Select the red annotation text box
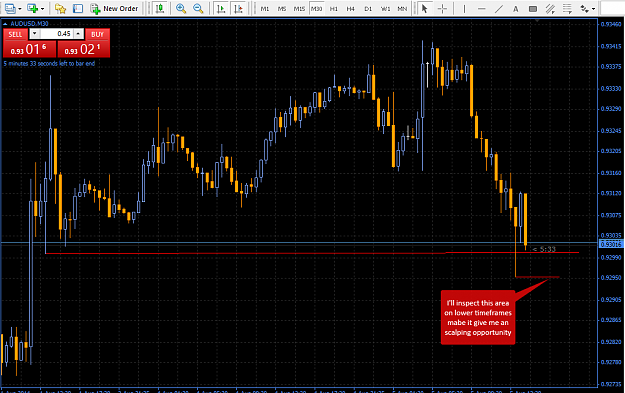The image size is (625, 393). (x=478, y=318)
